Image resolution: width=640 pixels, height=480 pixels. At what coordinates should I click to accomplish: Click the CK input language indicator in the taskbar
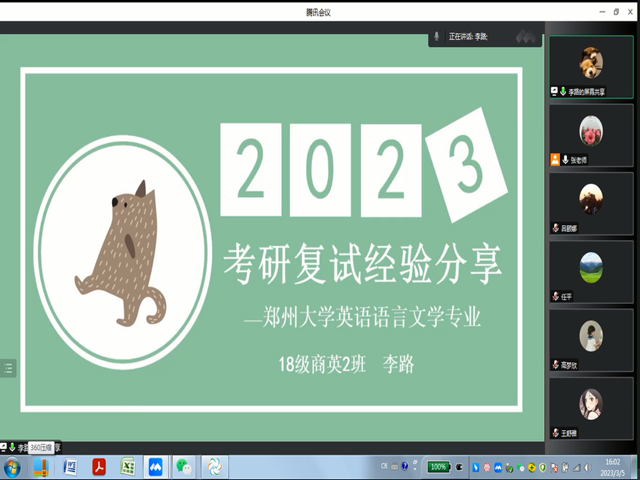(x=386, y=467)
